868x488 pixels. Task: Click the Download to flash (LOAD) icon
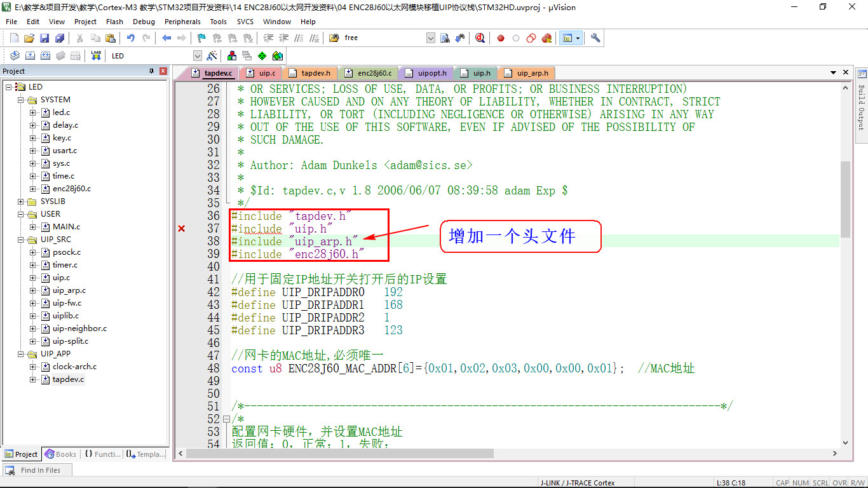tap(96, 56)
